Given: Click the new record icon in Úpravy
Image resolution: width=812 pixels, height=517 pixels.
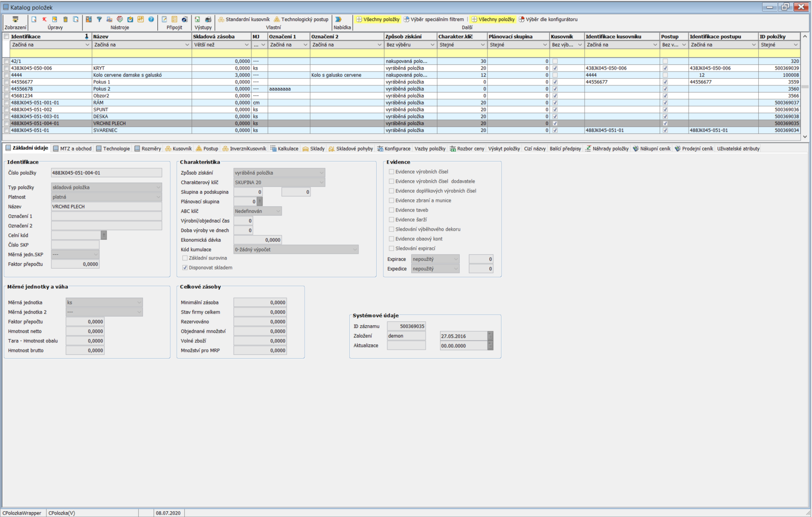Looking at the screenshot, I should pyautogui.click(x=34, y=20).
